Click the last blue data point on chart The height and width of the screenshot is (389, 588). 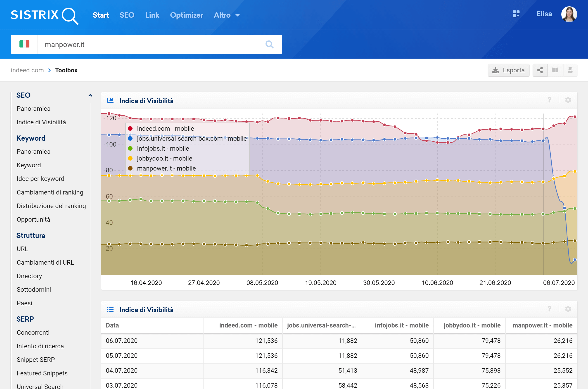[575, 260]
